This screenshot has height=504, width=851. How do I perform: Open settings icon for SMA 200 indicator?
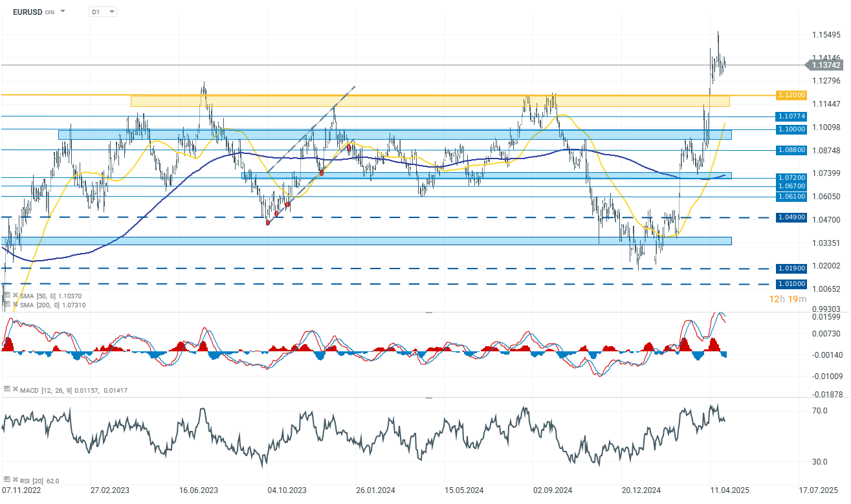click(x=7, y=304)
